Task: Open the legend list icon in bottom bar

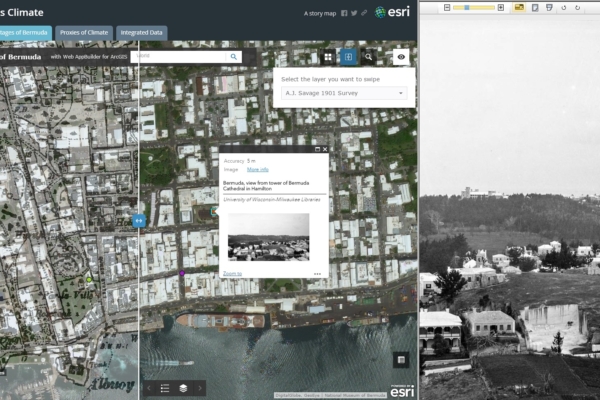Action: (164, 388)
